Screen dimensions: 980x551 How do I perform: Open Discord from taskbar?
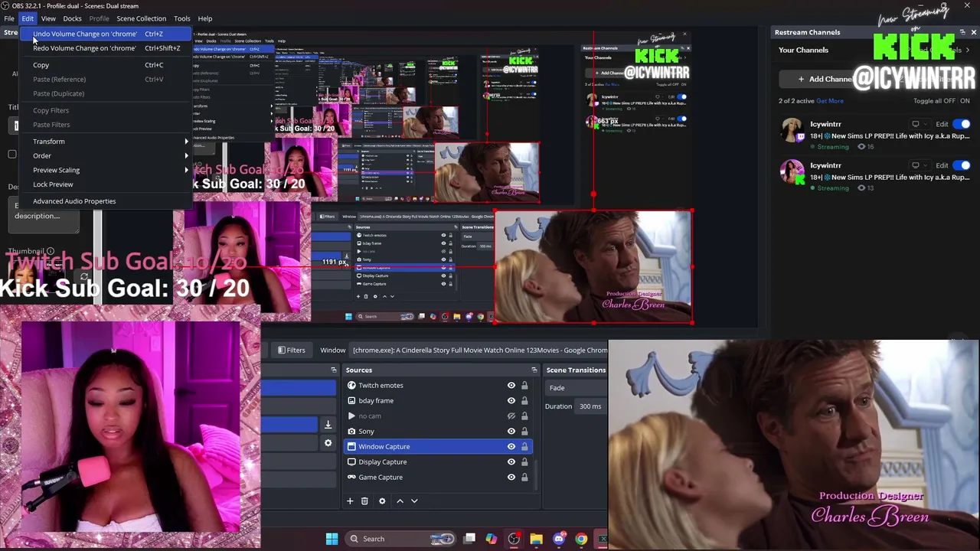[559, 539]
